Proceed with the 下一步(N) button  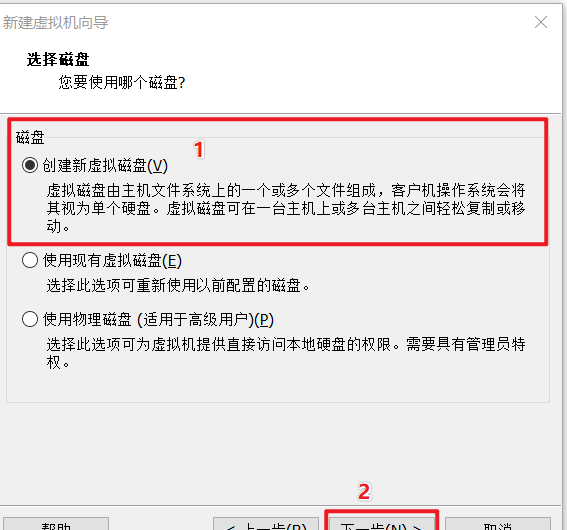(x=381, y=524)
